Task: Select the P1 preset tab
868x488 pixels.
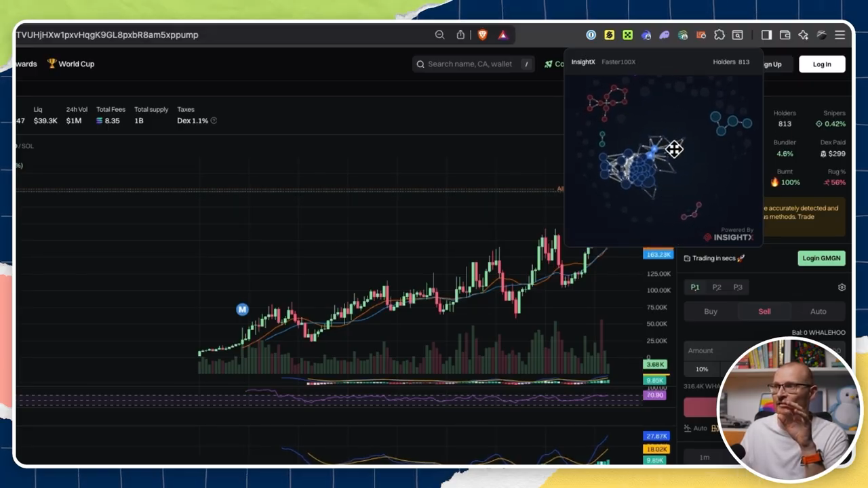Action: (695, 287)
